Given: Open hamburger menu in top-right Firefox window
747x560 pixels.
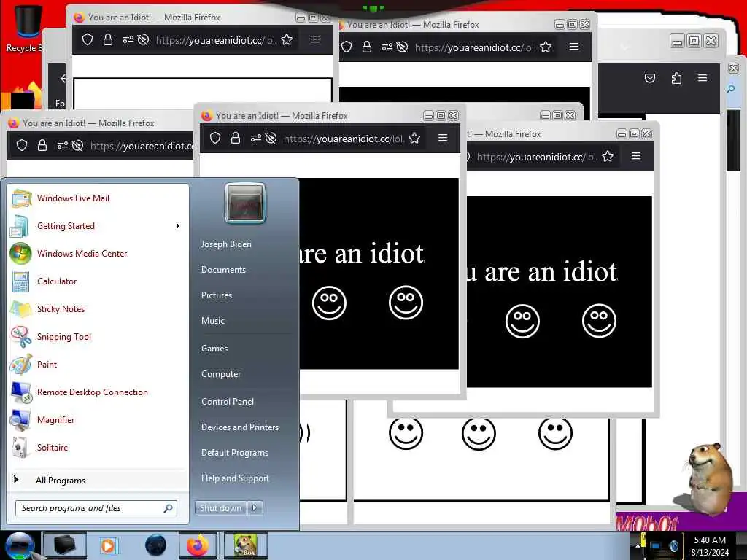Looking at the screenshot, I should pyautogui.click(x=574, y=47).
